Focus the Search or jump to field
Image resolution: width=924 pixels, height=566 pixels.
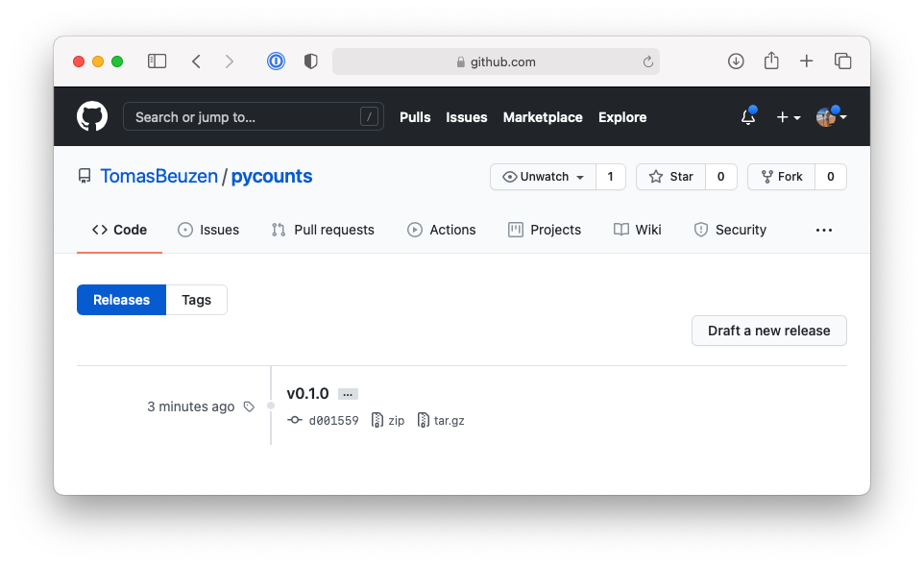(254, 116)
